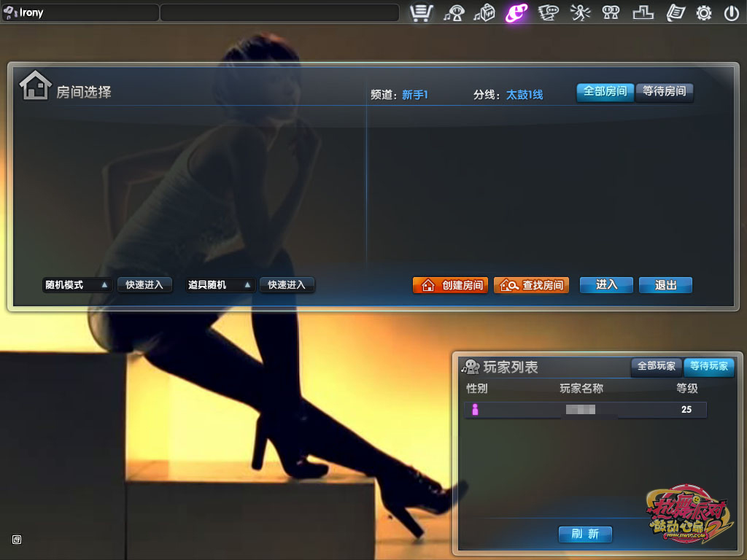Click the highlighted purple browser icon

(516, 13)
